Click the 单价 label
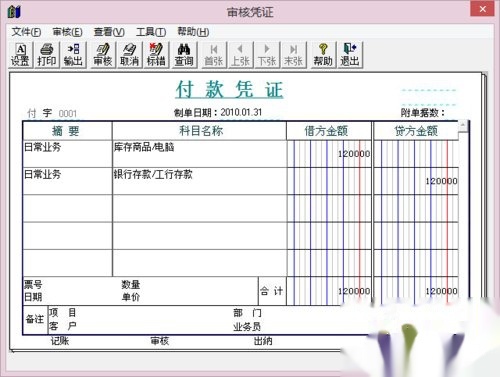 click(130, 297)
